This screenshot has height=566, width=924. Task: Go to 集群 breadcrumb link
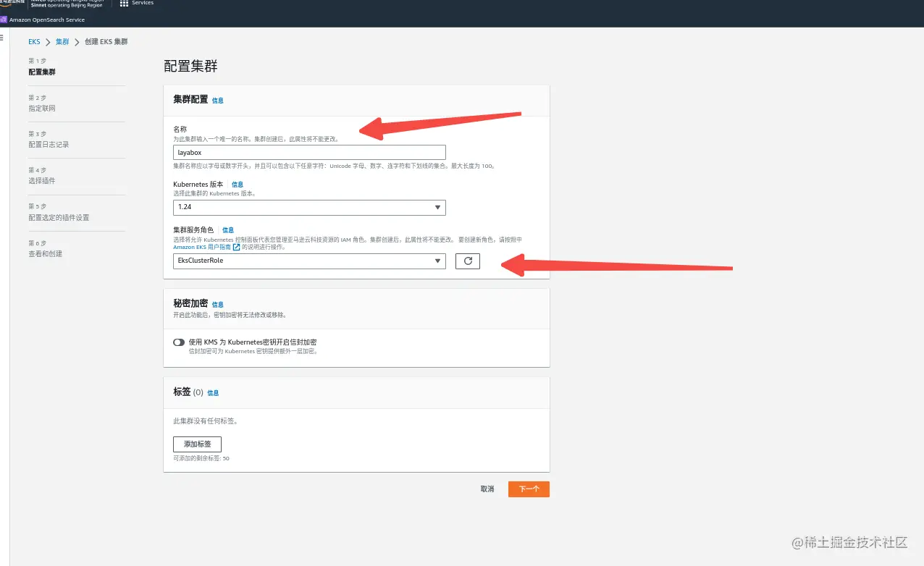click(62, 42)
